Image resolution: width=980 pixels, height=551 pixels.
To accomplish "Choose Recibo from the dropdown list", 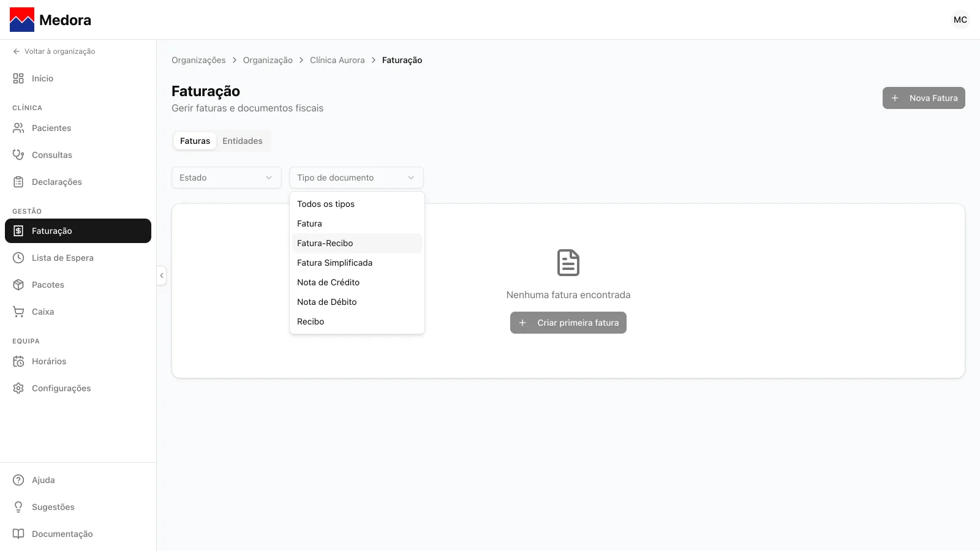I will tap(357, 321).
